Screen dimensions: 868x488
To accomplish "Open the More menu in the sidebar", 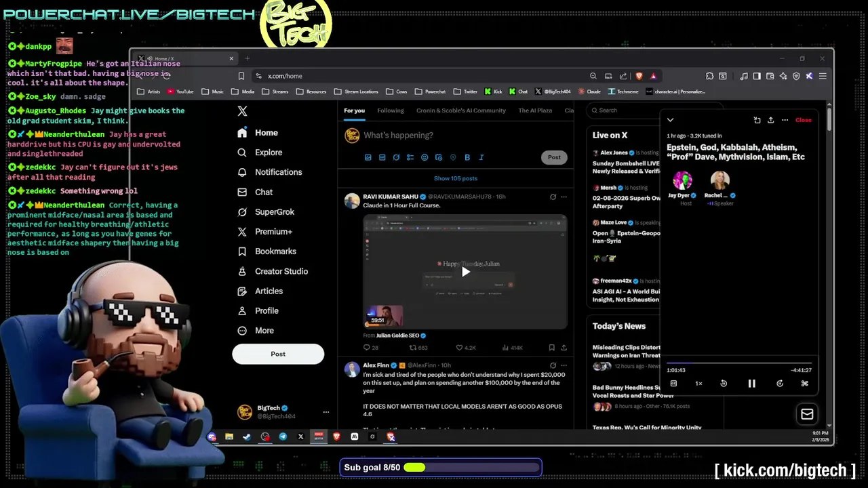I will (x=256, y=331).
